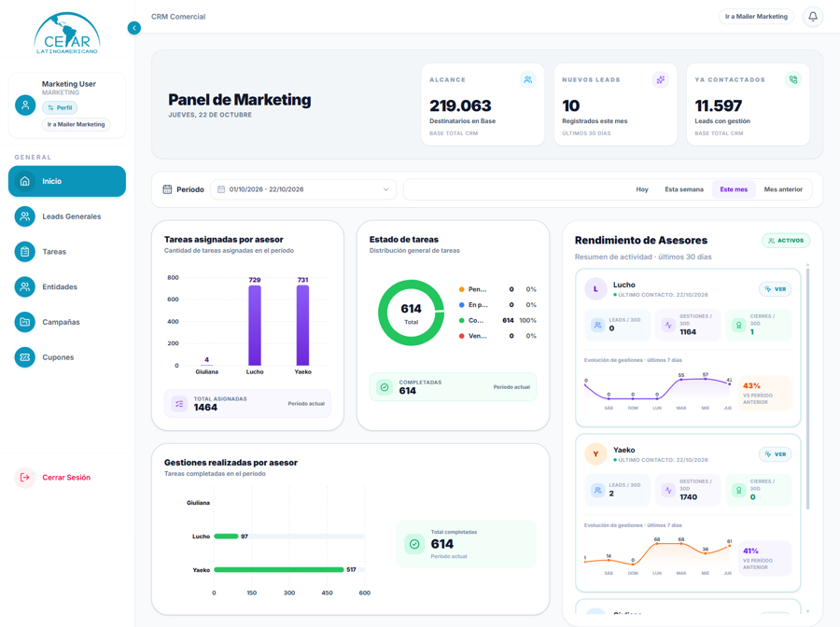Image resolution: width=840 pixels, height=627 pixels.
Task: Click the sidebar Ir a Mailer Marketing button
Action: 77,124
